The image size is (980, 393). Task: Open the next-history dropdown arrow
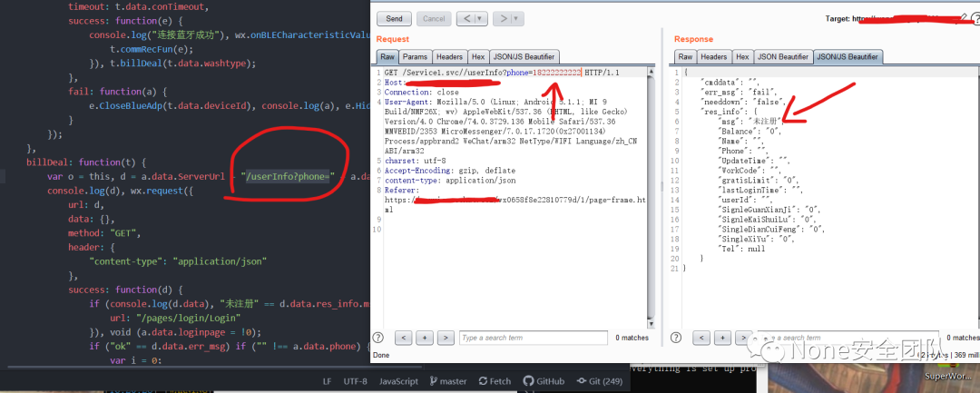[x=517, y=19]
